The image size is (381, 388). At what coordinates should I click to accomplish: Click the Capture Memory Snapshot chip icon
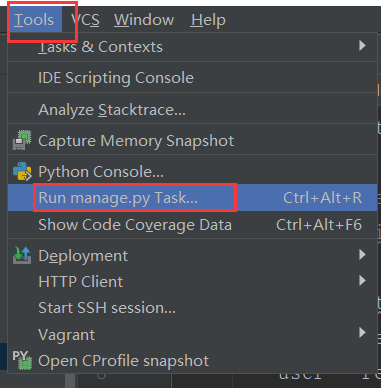click(x=22, y=140)
